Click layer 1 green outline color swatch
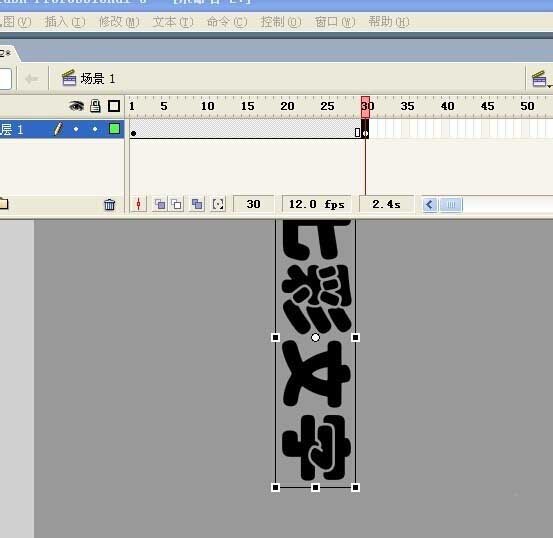Screen dimensions: 553x538 coord(114,128)
